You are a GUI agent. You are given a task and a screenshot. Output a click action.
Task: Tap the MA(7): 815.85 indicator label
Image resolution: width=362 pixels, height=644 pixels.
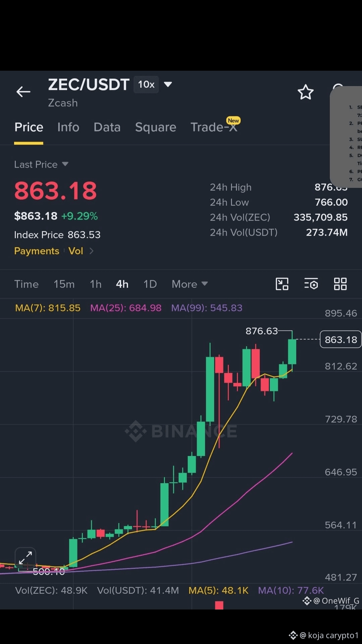48,308
